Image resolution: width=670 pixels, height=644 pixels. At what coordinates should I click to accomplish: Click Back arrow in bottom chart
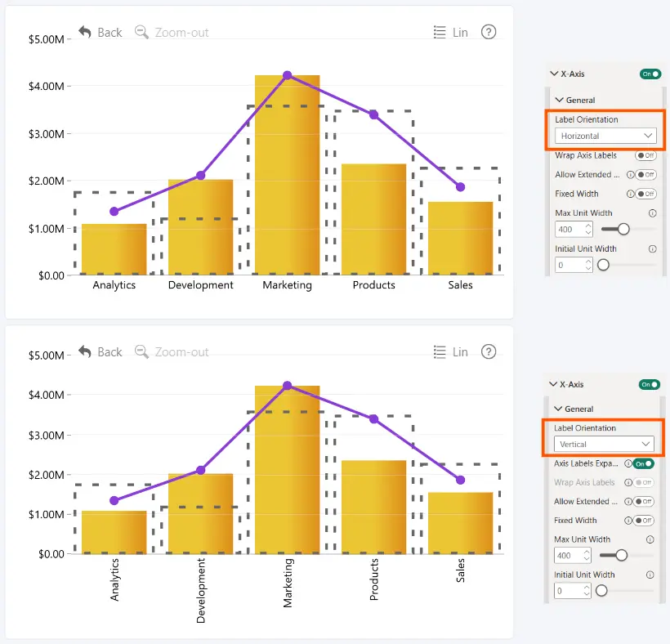[85, 351]
